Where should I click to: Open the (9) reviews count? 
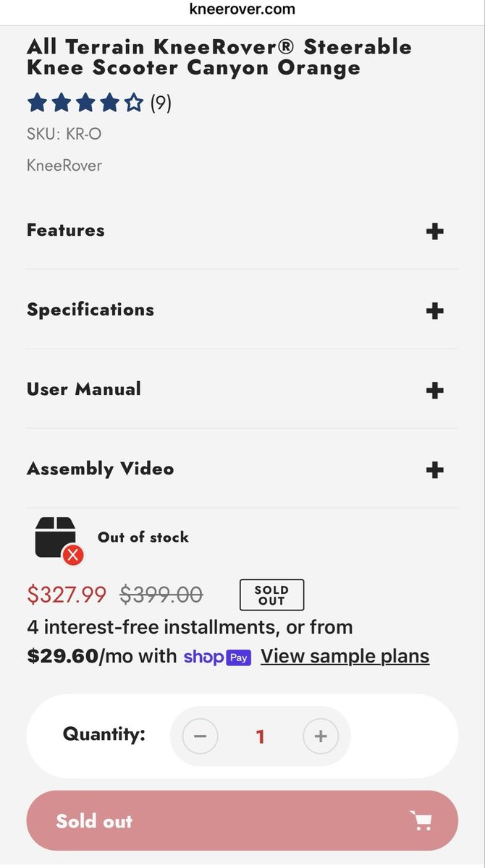161,103
